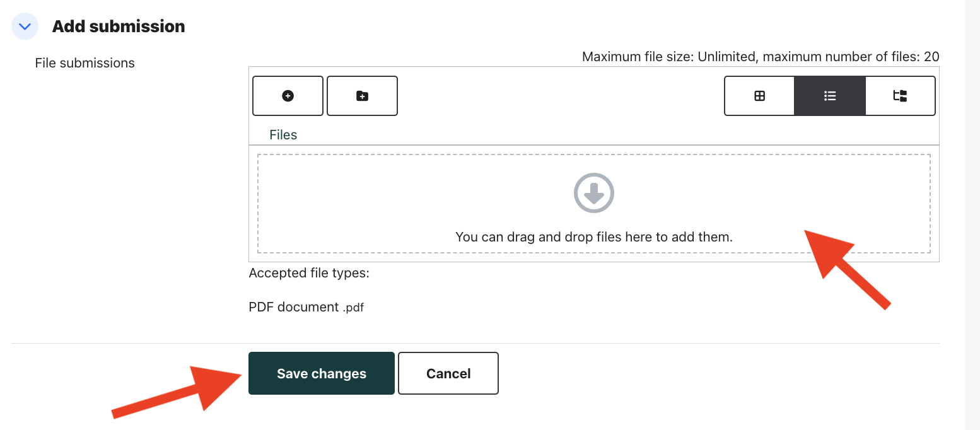Viewport: 980px width, 430px height.
Task: Click the Add submission heading
Action: (x=119, y=26)
